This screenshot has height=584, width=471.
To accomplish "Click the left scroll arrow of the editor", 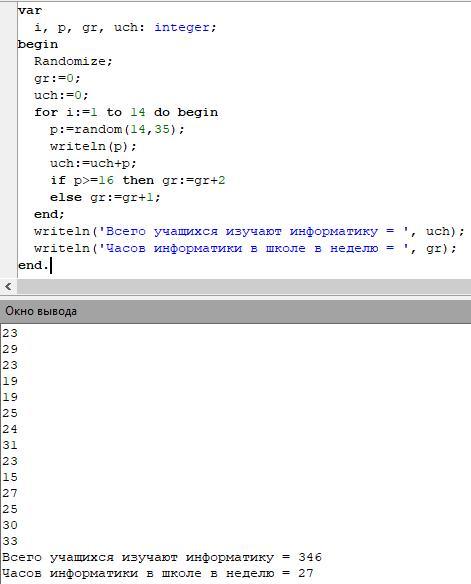I will (8, 287).
